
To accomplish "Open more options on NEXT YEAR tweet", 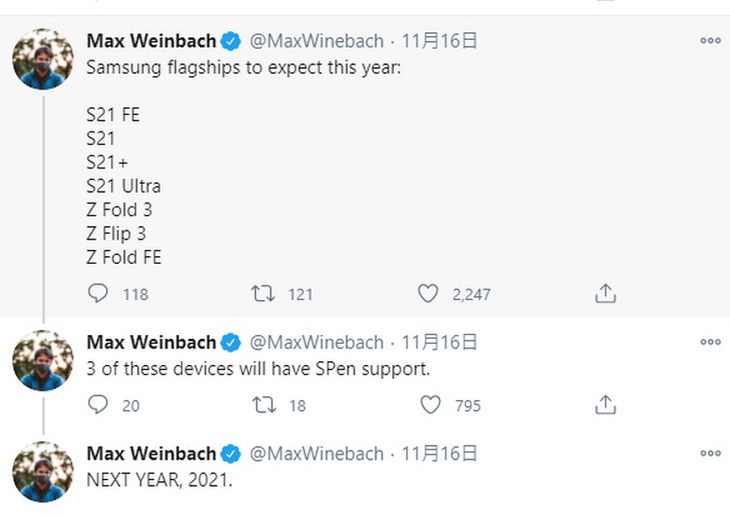I will (x=710, y=453).
